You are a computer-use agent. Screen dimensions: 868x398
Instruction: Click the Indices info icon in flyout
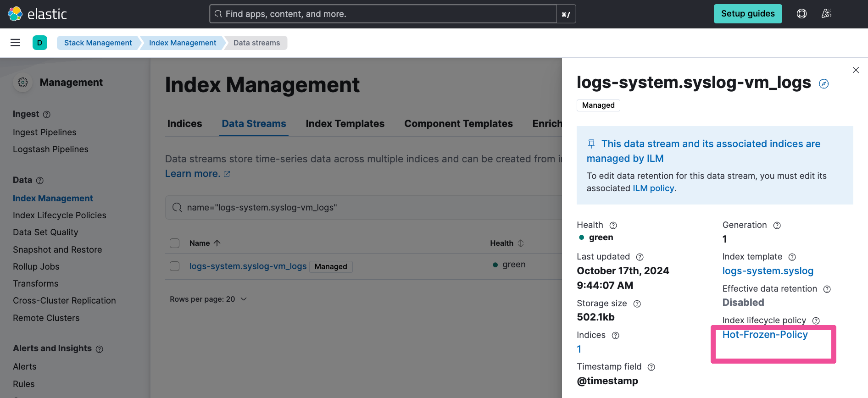[616, 336]
